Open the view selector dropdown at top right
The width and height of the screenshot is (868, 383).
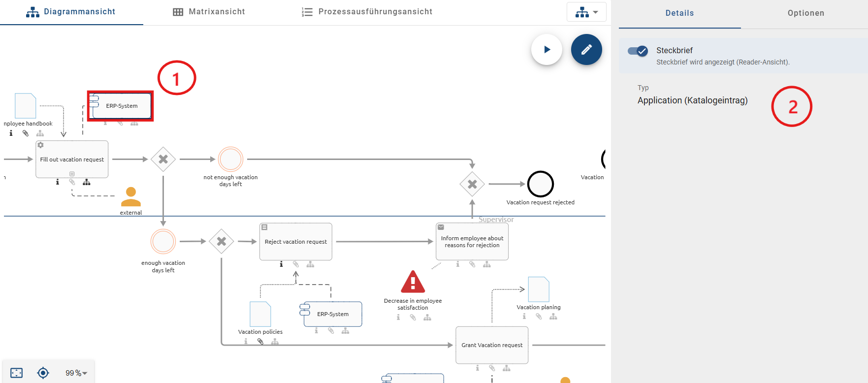(x=586, y=12)
